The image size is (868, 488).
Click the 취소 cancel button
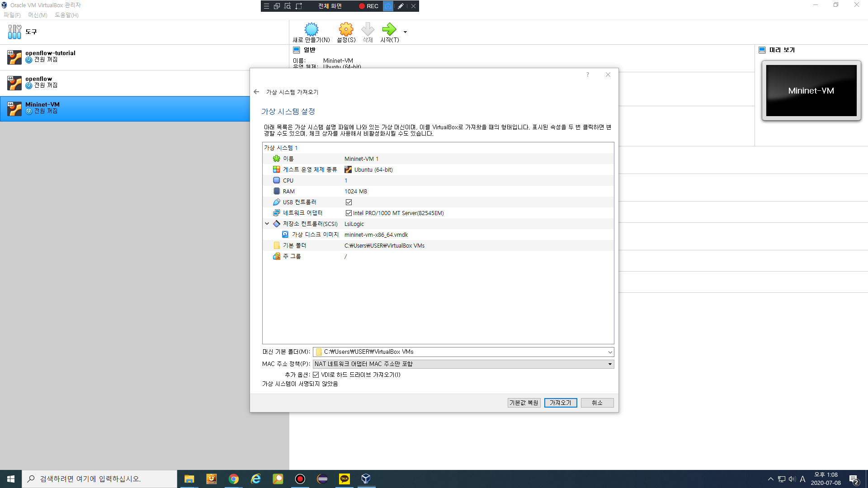[597, 403]
